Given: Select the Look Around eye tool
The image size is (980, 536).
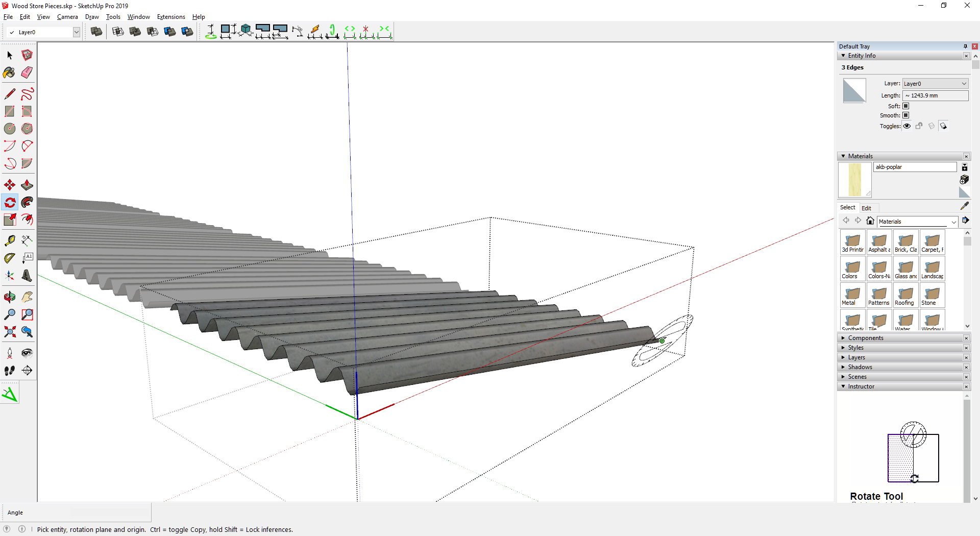Looking at the screenshot, I should click(27, 353).
